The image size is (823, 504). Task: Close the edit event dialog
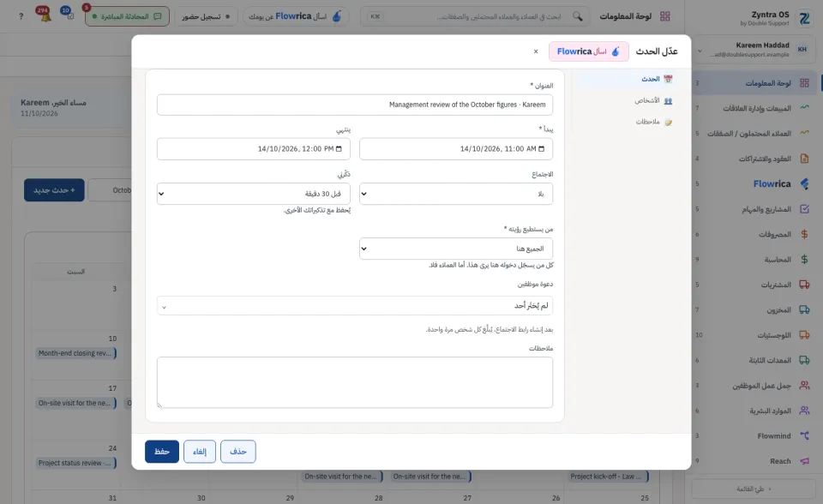coord(535,51)
